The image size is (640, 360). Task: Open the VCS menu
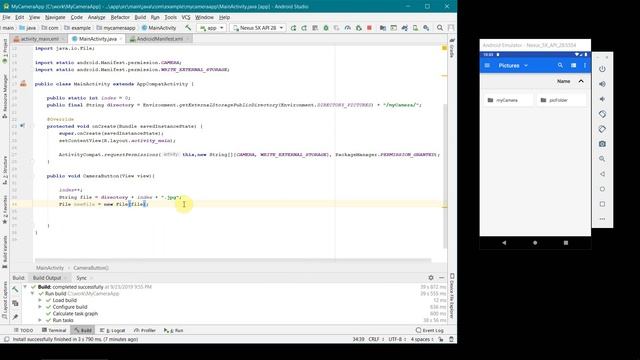click(186, 17)
